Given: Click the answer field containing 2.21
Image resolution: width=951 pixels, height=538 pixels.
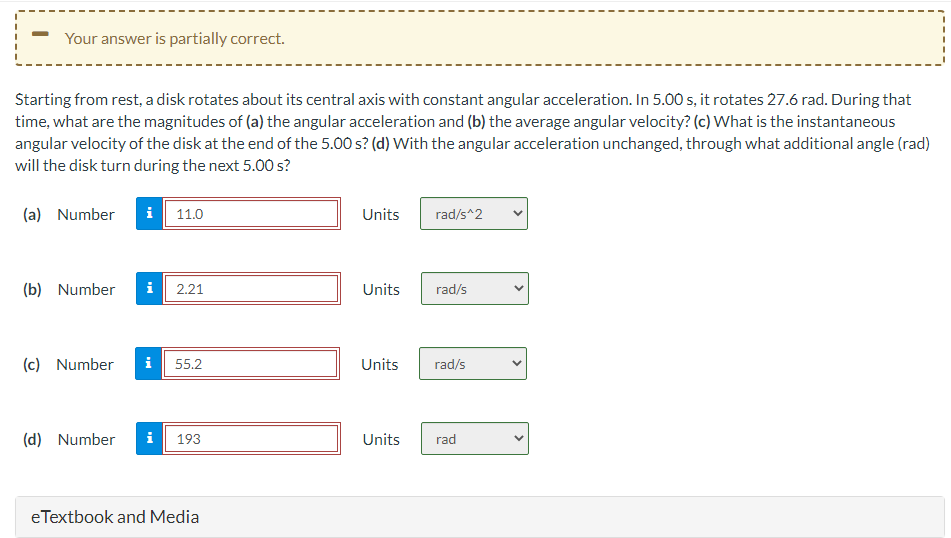Looking at the screenshot, I should point(252,289).
